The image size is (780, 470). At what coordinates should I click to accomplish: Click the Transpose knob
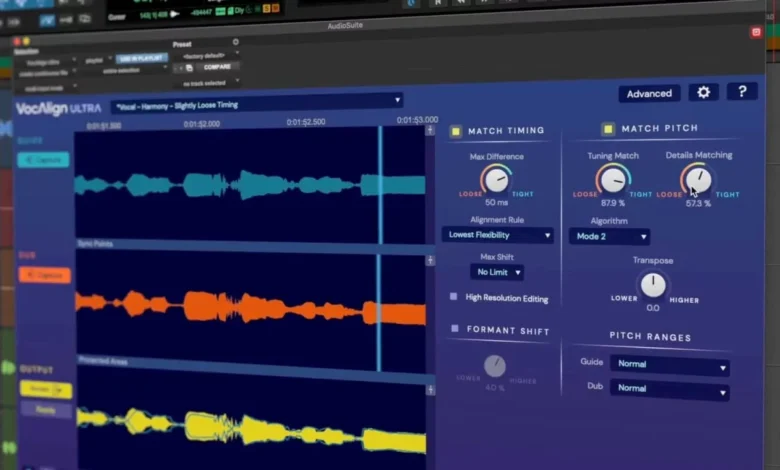pos(653,284)
